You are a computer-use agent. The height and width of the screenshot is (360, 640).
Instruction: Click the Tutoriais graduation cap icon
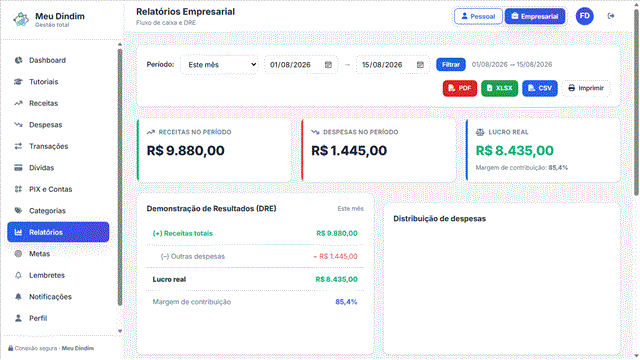(x=18, y=82)
